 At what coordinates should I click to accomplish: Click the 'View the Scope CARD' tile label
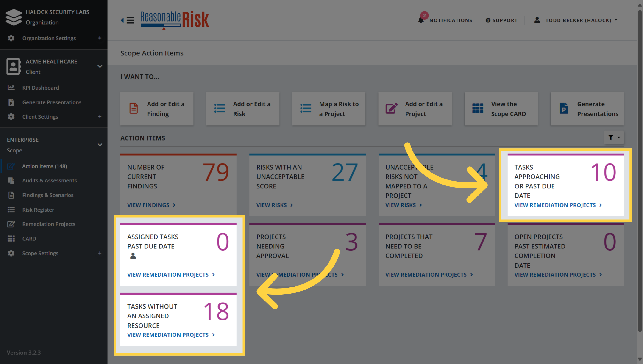(508, 109)
